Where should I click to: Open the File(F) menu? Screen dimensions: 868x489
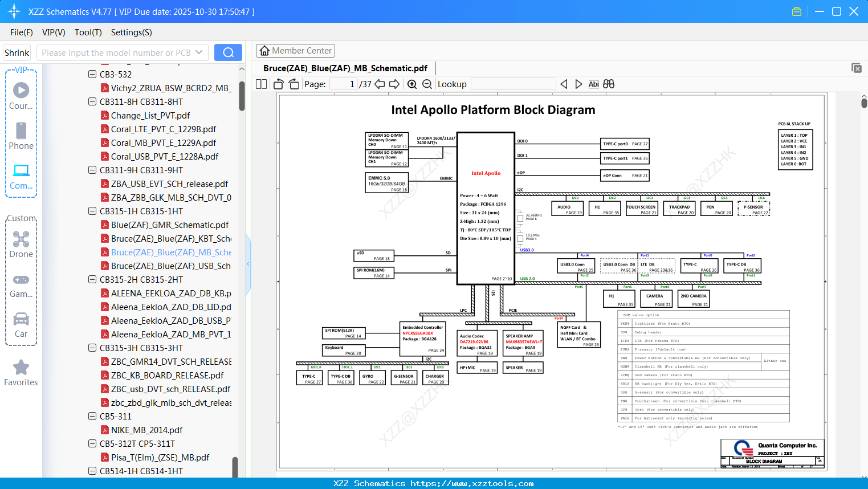[22, 32]
